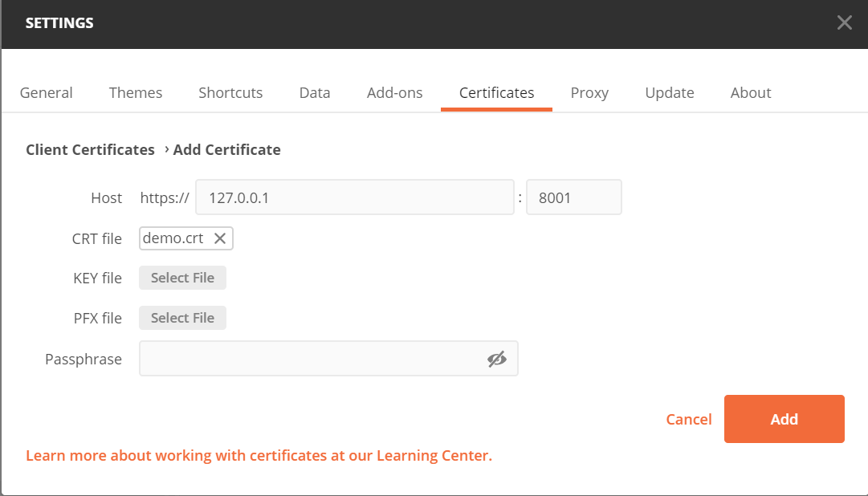Choose a KEY file with Select File
Screen dimensions: 868x496
click(x=183, y=278)
